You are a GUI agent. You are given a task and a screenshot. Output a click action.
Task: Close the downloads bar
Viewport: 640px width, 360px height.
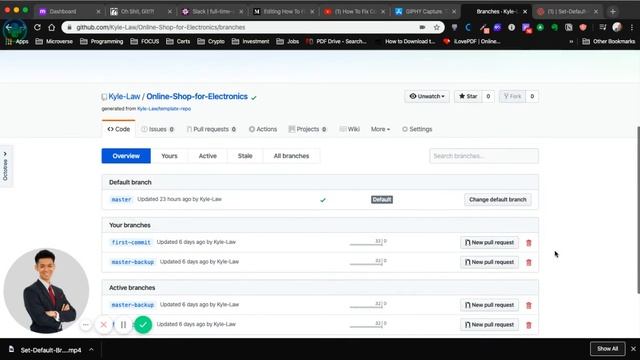tap(633, 349)
